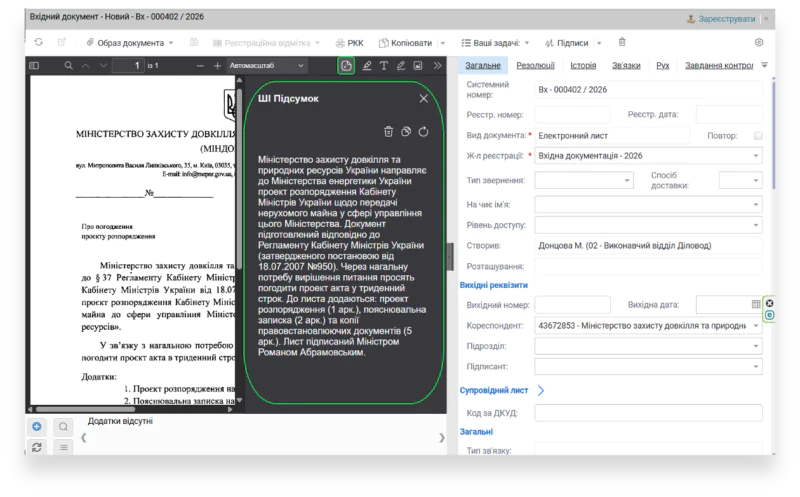800x497 pixels.
Task: Click the round X icon on right edge
Action: tap(769, 303)
